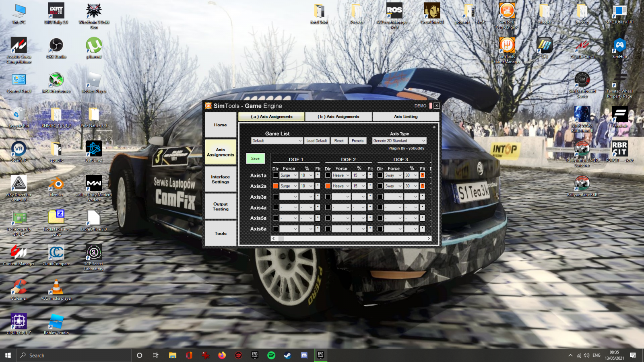644x362 pixels.
Task: Open Tools section in sidebar
Action: [x=221, y=233]
